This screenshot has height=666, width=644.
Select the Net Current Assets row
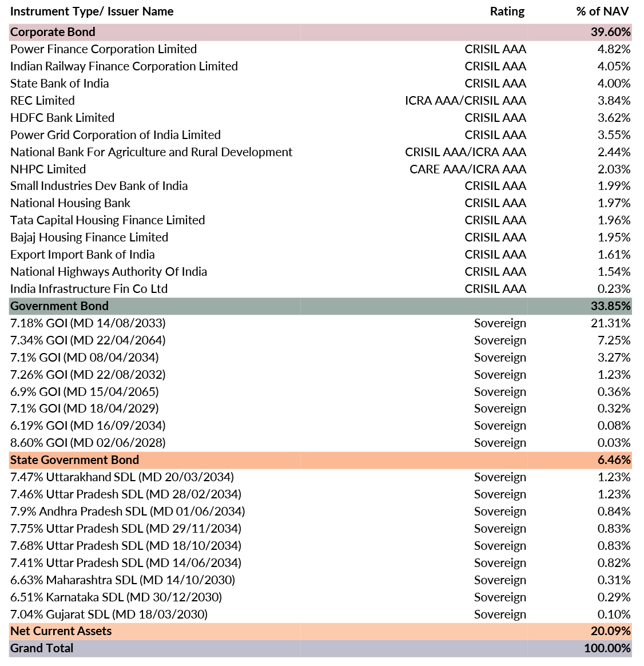pos(61,631)
